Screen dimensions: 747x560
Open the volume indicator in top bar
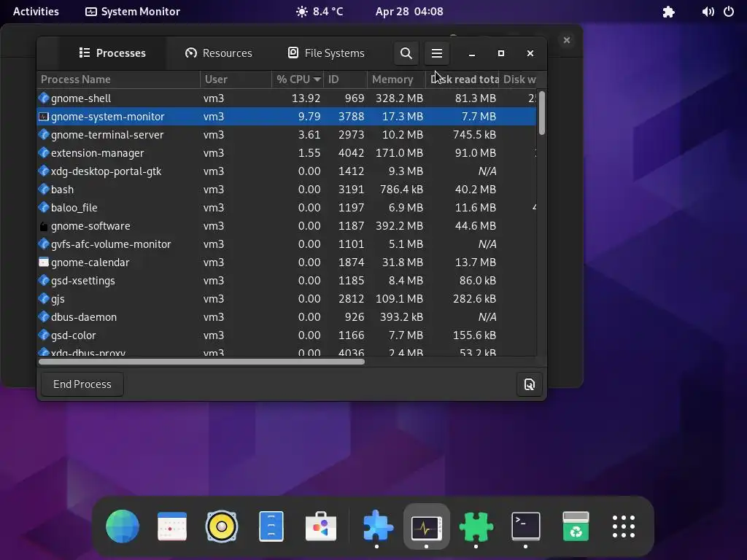point(708,12)
